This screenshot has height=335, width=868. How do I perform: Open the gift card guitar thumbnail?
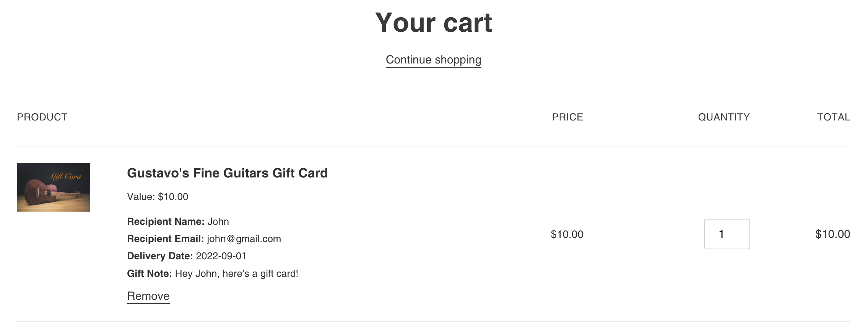click(54, 188)
